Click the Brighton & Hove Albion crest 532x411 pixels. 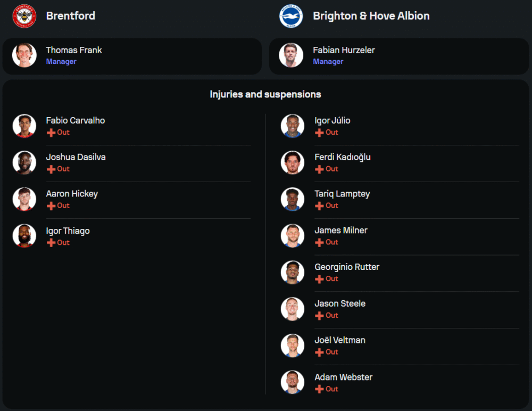click(291, 16)
